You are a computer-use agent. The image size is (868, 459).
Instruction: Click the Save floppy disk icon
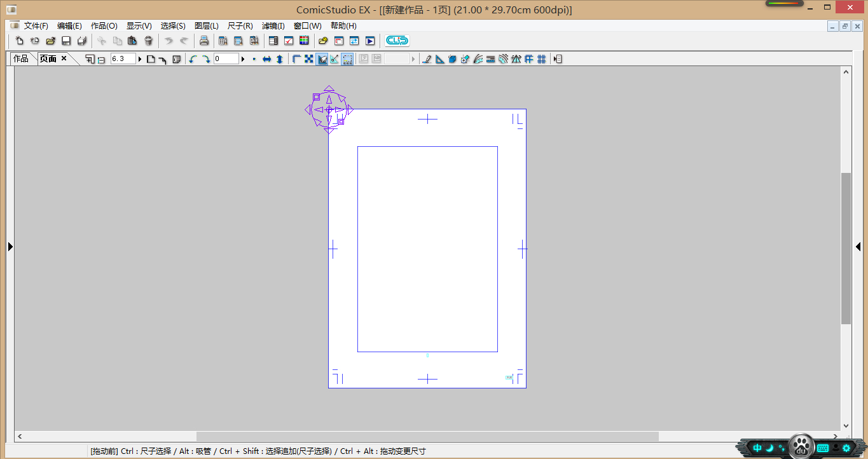[66, 41]
